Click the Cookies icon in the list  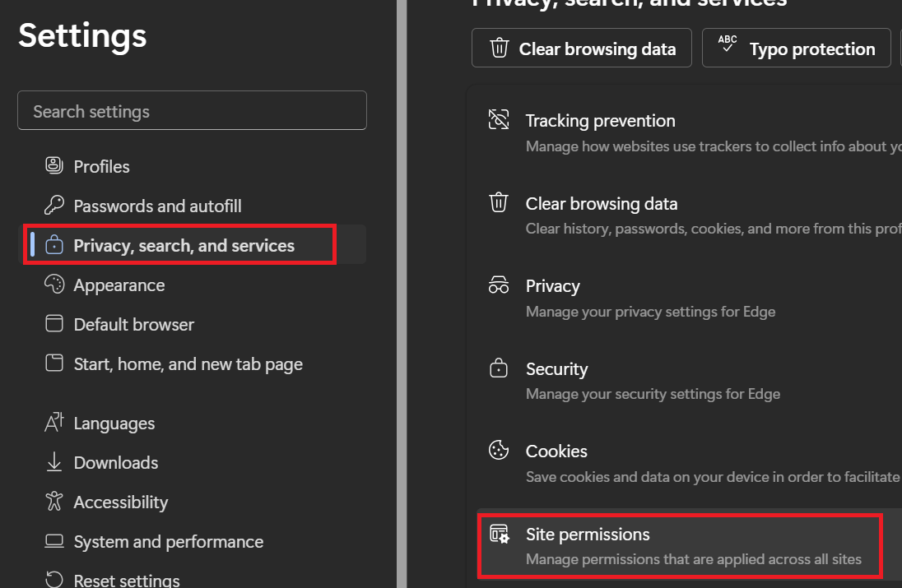(x=499, y=451)
